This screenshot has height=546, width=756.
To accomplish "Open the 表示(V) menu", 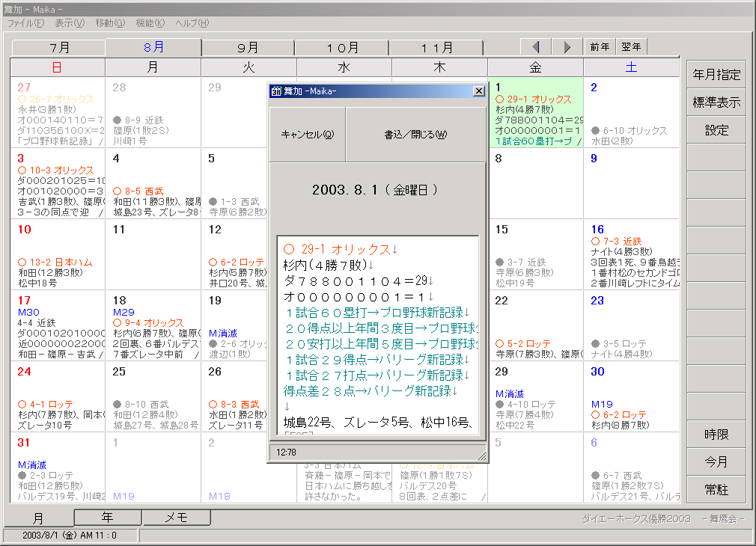I will 70,23.
